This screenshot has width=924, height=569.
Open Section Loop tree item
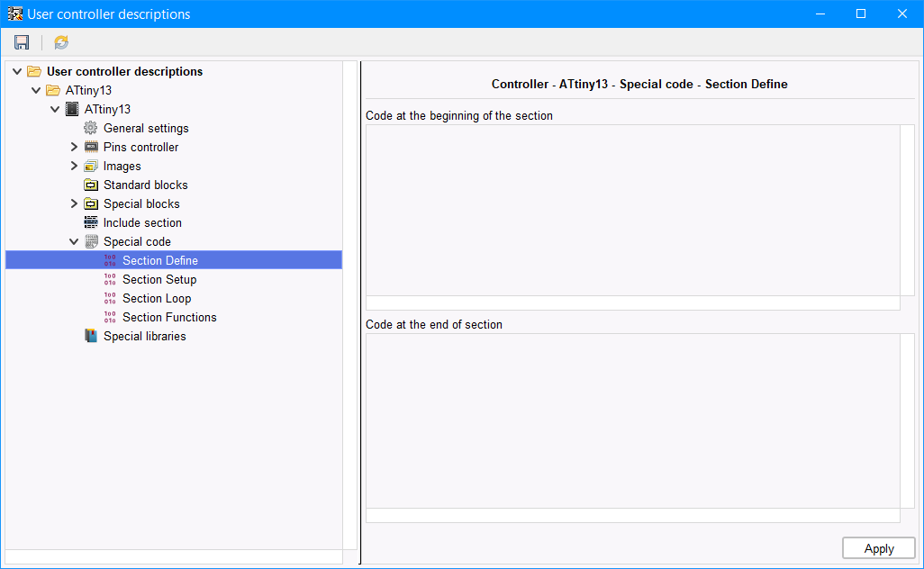pos(157,298)
